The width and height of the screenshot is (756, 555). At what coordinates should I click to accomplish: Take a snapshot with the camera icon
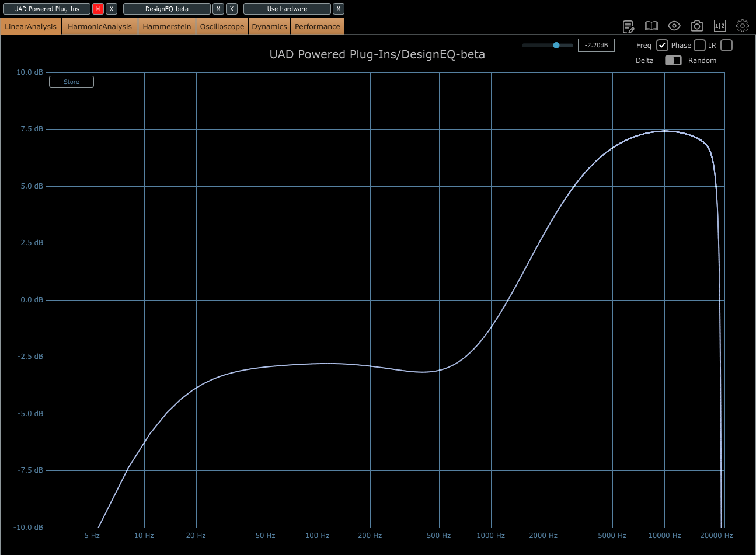[x=696, y=26]
